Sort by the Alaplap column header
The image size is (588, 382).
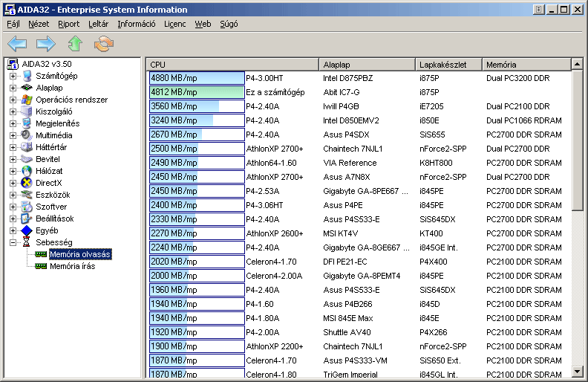(367, 65)
